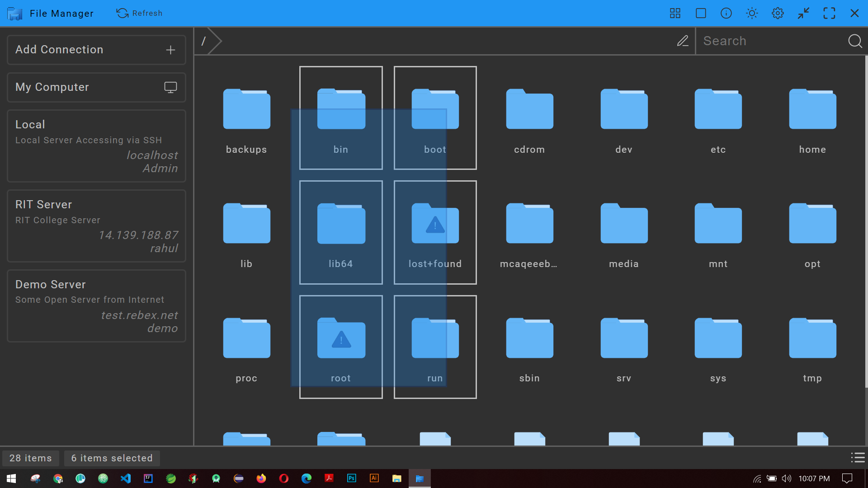Toggle fullscreen mode

pos(830,13)
